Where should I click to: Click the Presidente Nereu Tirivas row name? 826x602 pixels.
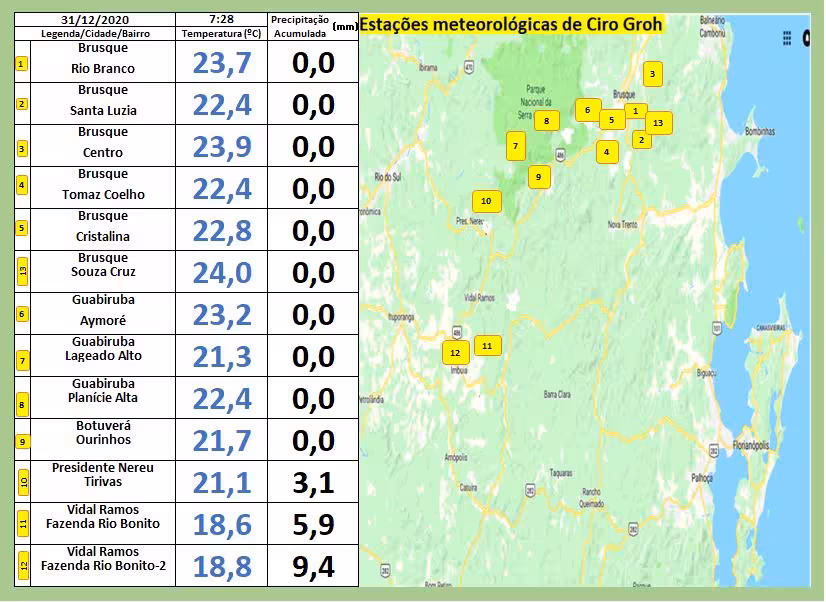(x=103, y=474)
